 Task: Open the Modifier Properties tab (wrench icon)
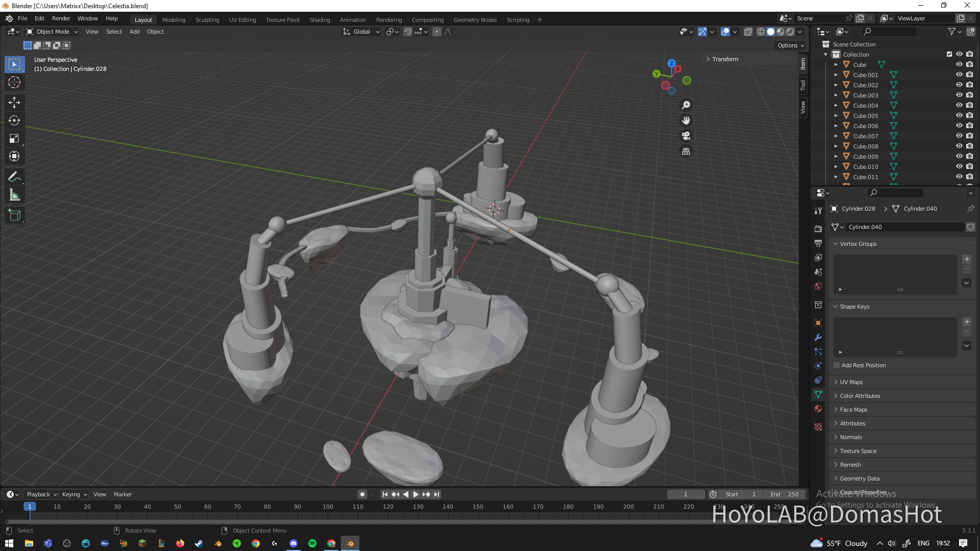[818, 337]
